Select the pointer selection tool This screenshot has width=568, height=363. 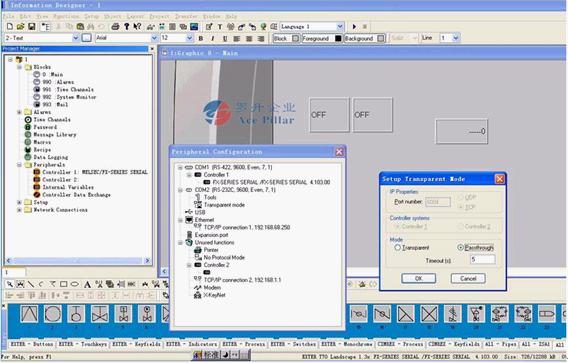pos(10,284)
